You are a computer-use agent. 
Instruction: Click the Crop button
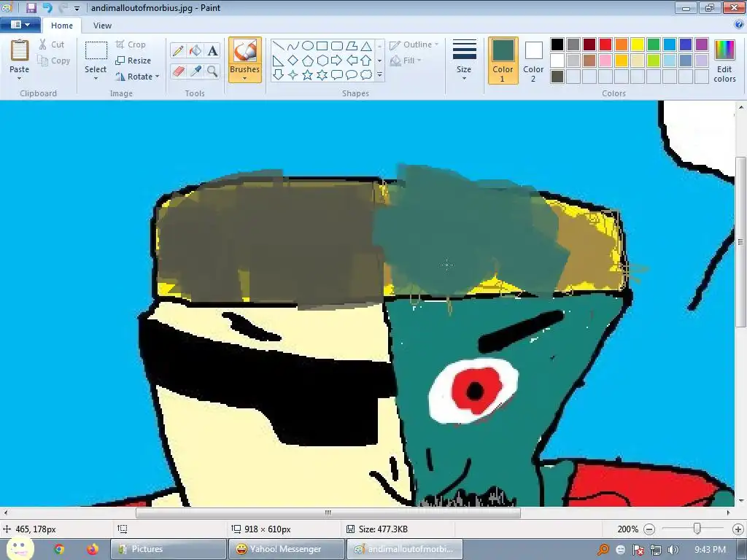pos(131,44)
